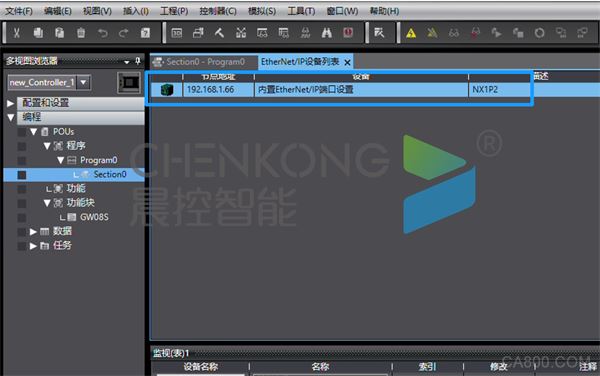Viewport: 600px width, 376px height.
Task: Close the EtherNet/IP设备列表 tab
Action: (347, 62)
